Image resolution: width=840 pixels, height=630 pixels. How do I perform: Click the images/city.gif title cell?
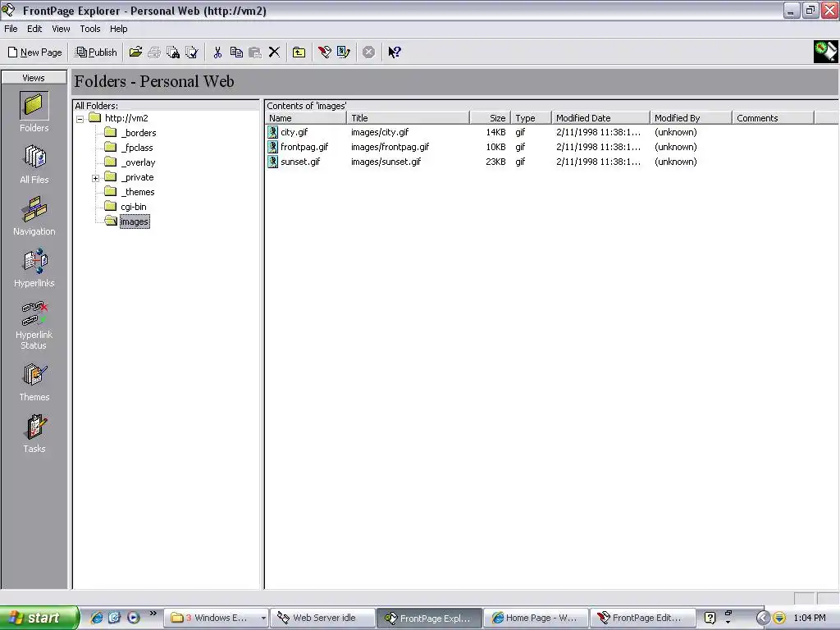[x=380, y=132]
